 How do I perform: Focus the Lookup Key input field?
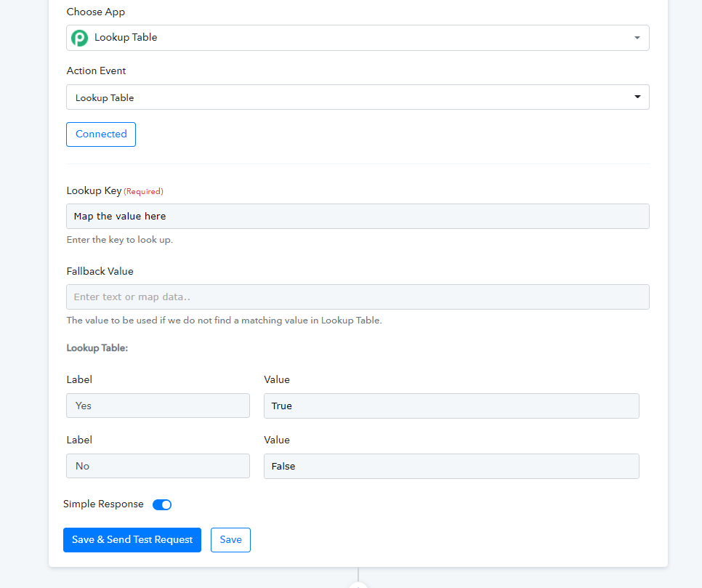pyautogui.click(x=358, y=217)
